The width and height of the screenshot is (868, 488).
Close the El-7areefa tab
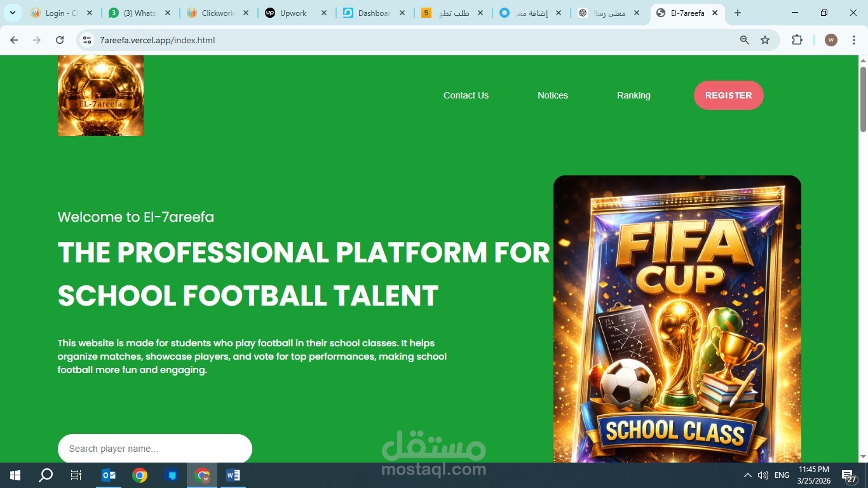coord(715,13)
